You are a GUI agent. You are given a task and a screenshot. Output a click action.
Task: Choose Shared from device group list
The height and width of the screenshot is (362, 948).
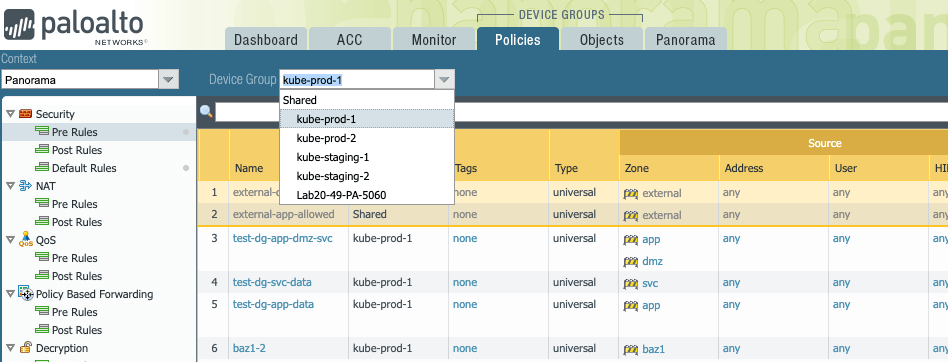(367, 100)
